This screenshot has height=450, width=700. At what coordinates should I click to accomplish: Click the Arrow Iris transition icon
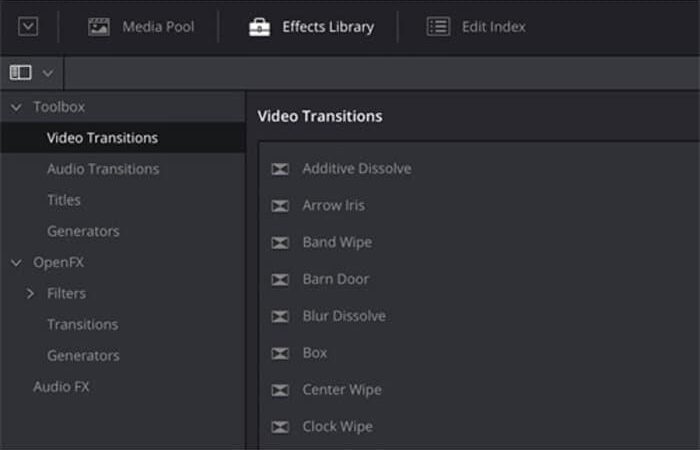(x=281, y=206)
